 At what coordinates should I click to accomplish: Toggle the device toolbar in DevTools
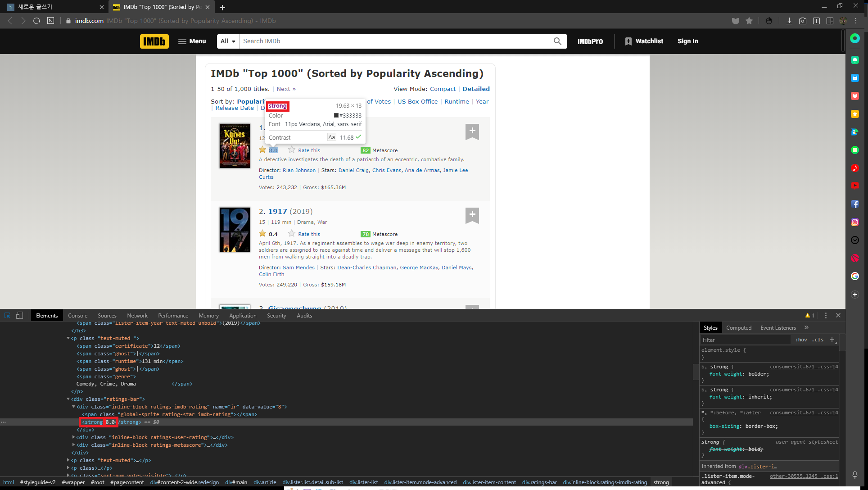pos(19,315)
